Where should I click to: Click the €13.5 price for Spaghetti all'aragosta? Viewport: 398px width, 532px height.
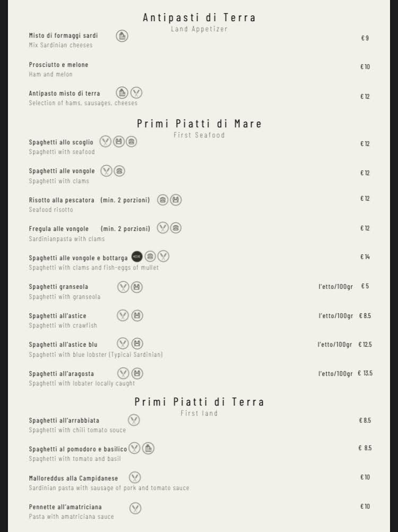tap(365, 373)
